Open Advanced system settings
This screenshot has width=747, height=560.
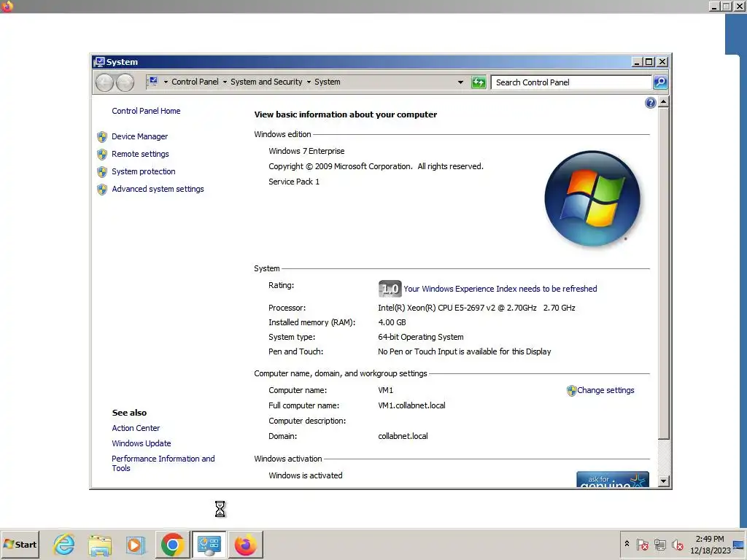click(x=158, y=189)
